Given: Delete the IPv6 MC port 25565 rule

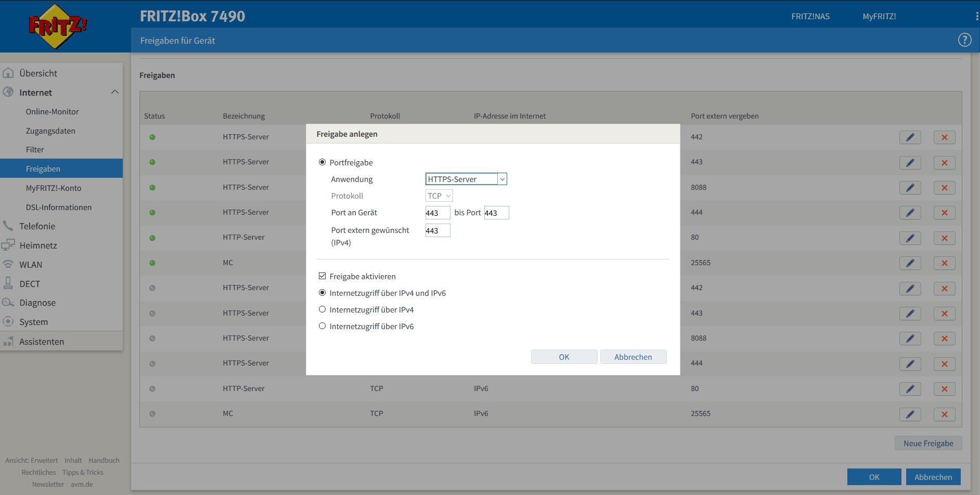Looking at the screenshot, I should pyautogui.click(x=944, y=414).
